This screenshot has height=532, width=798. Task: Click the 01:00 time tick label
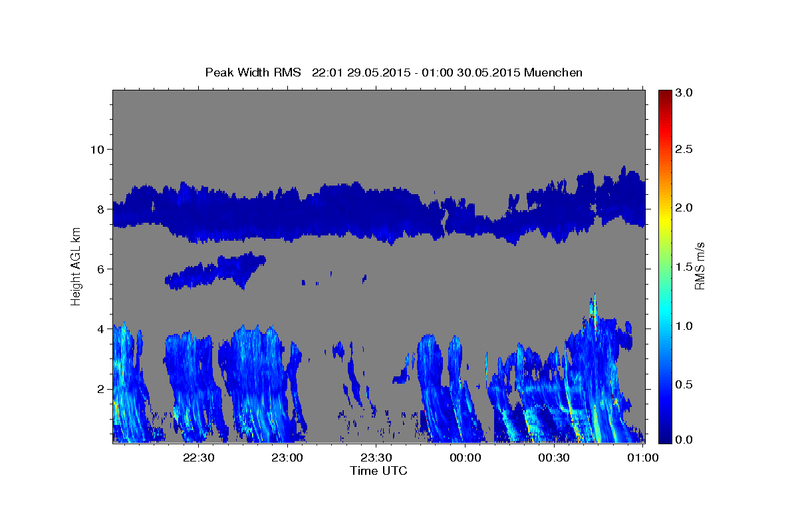(643, 458)
